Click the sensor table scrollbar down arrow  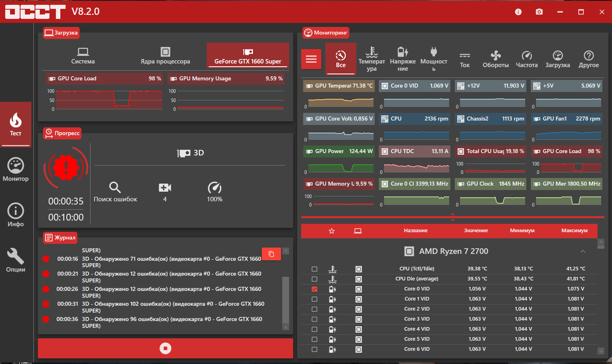tap(601, 351)
